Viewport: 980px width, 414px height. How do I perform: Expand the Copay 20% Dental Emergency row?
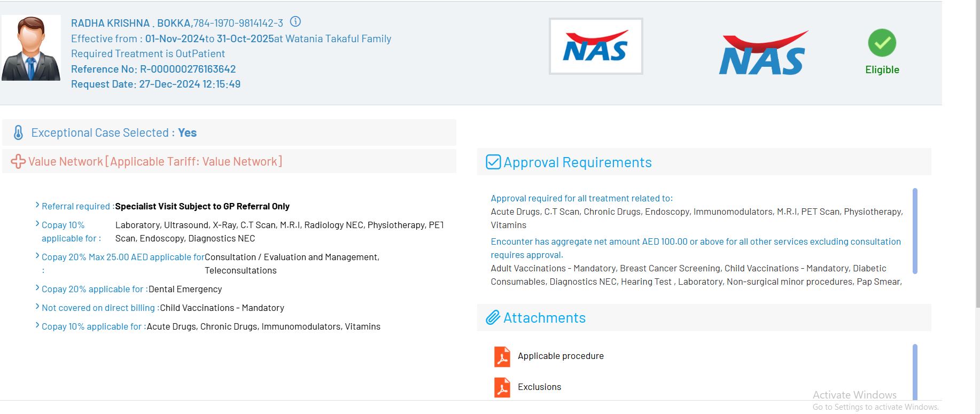pyautogui.click(x=37, y=288)
